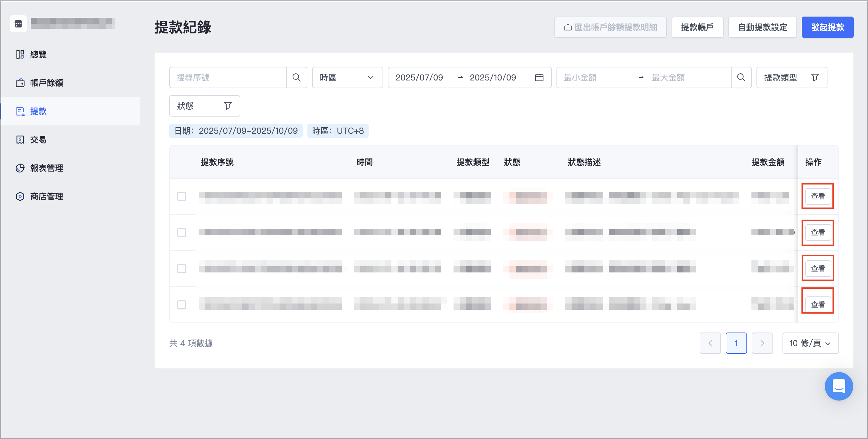
Task: Click the export icon on 匯出帳戶餘額提款明細
Action: tap(568, 27)
